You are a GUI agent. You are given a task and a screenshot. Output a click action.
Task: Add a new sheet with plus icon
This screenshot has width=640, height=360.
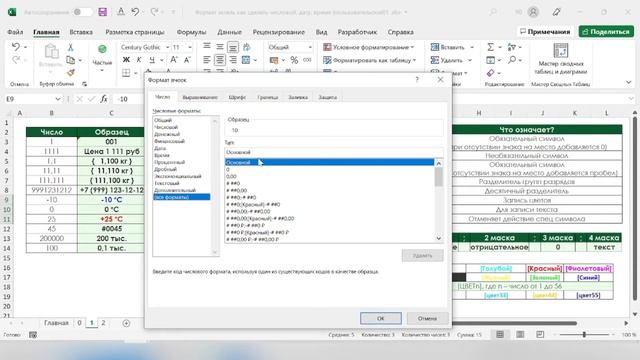point(126,323)
